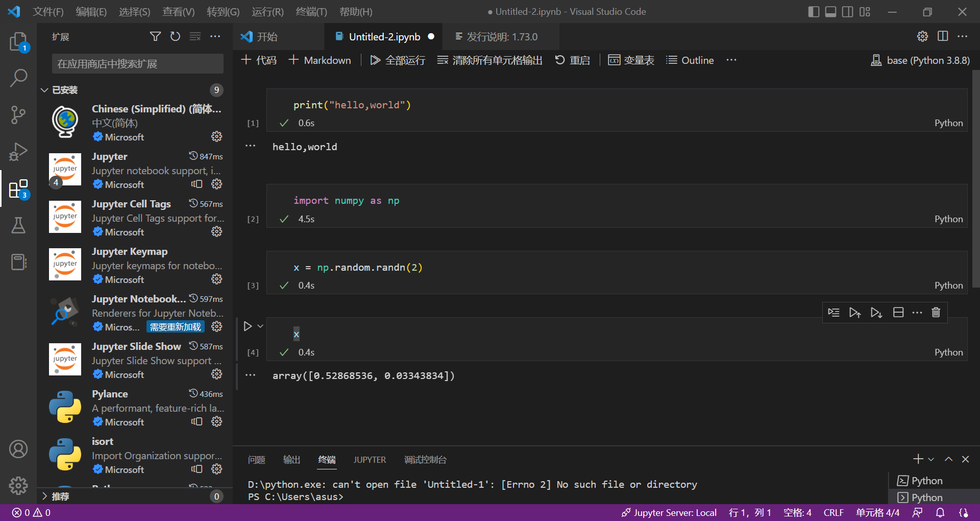
Task: Add a new Markdown cell
Action: 320,60
